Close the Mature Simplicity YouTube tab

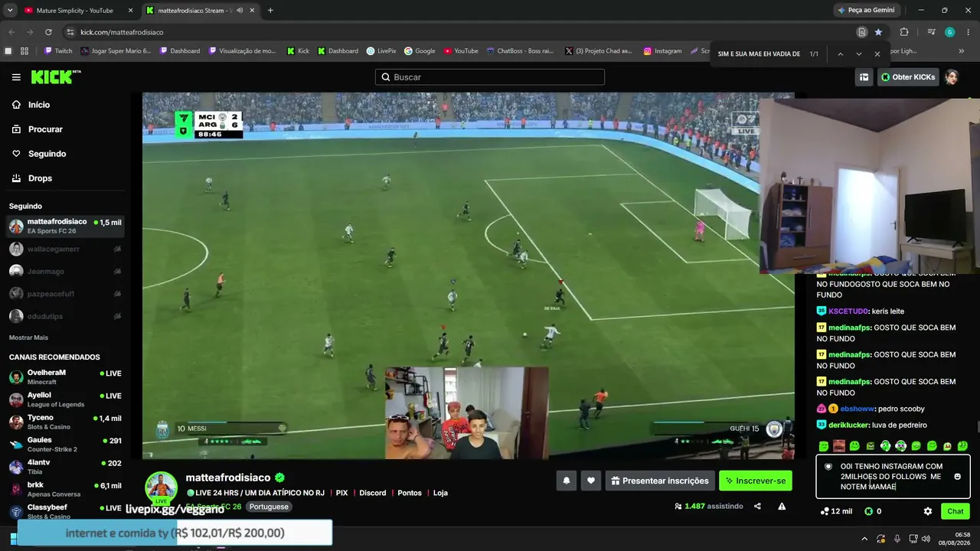click(x=130, y=11)
